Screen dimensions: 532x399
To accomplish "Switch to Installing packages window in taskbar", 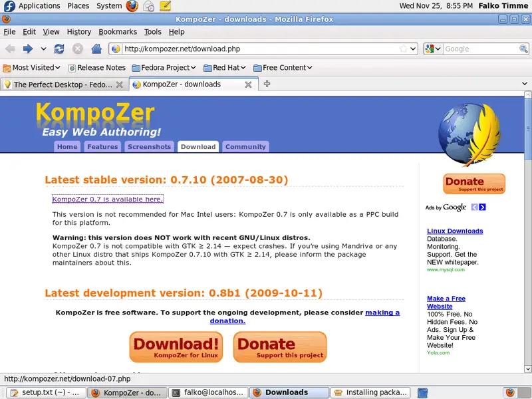I will coord(370,392).
